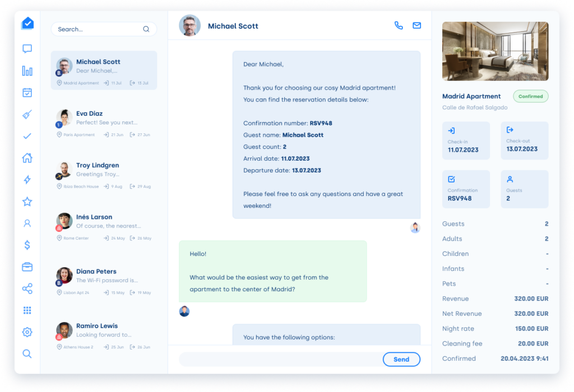Select the tasks checkmark icon in sidebar
The height and width of the screenshot is (392, 574).
point(26,136)
